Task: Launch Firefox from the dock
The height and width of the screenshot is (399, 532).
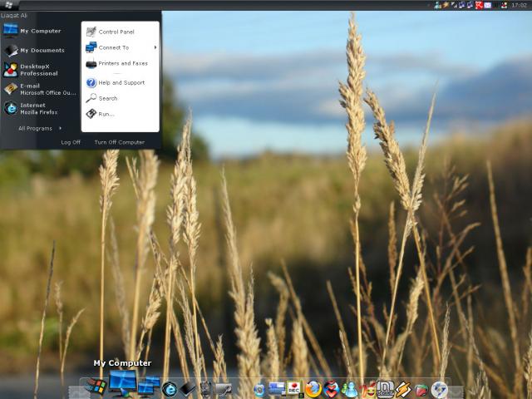Action: click(x=313, y=389)
